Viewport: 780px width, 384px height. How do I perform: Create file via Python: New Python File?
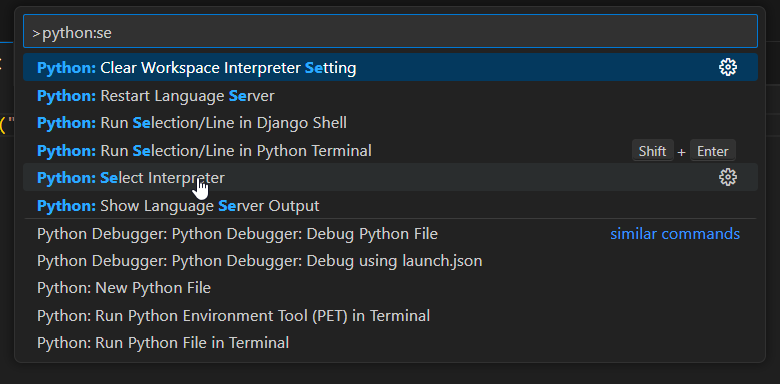[390, 288]
